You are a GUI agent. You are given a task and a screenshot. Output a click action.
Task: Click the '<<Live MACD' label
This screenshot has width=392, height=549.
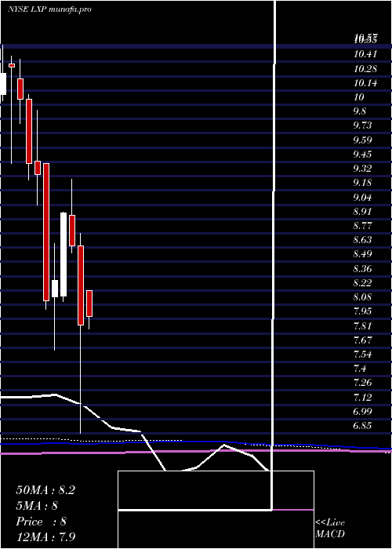(x=330, y=529)
